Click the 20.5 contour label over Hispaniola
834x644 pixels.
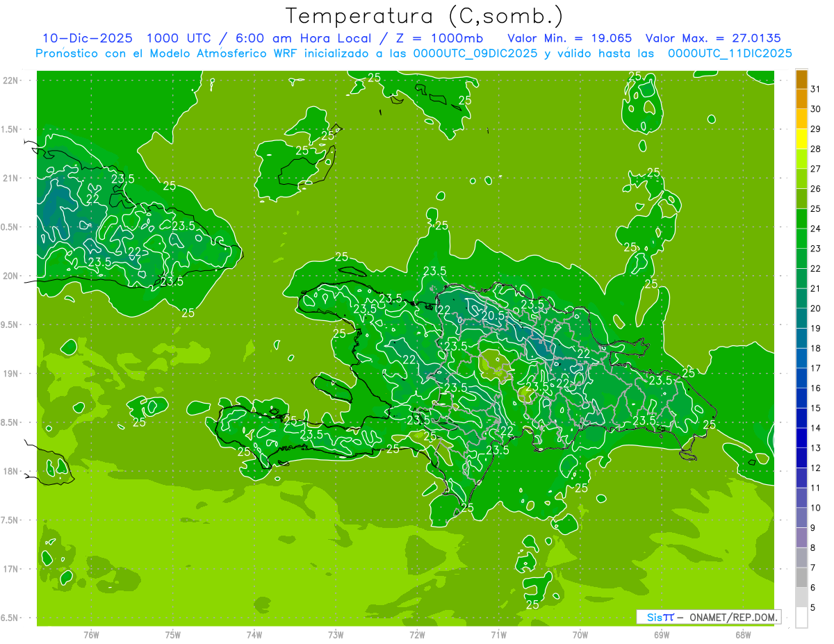coord(492,315)
